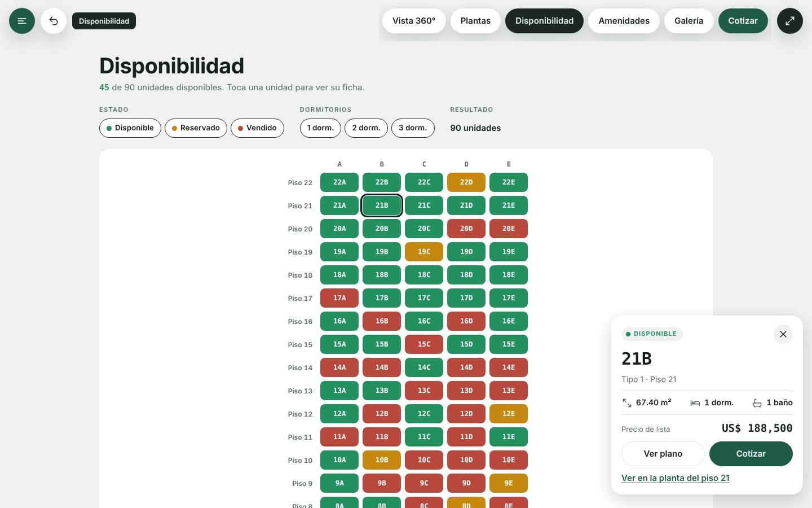
Task: Select unit 20E in the grid
Action: click(509, 229)
